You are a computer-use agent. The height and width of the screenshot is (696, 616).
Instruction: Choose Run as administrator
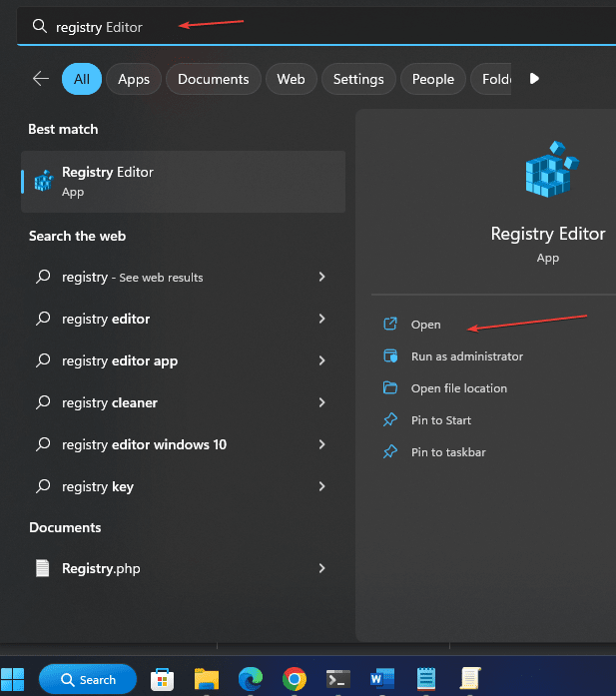click(x=466, y=356)
